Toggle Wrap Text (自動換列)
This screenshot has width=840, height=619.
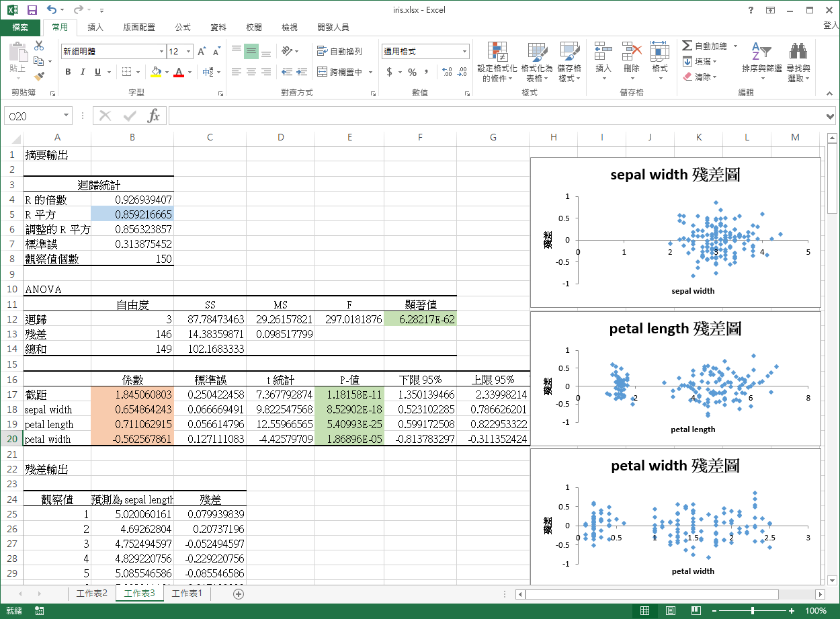click(x=339, y=51)
